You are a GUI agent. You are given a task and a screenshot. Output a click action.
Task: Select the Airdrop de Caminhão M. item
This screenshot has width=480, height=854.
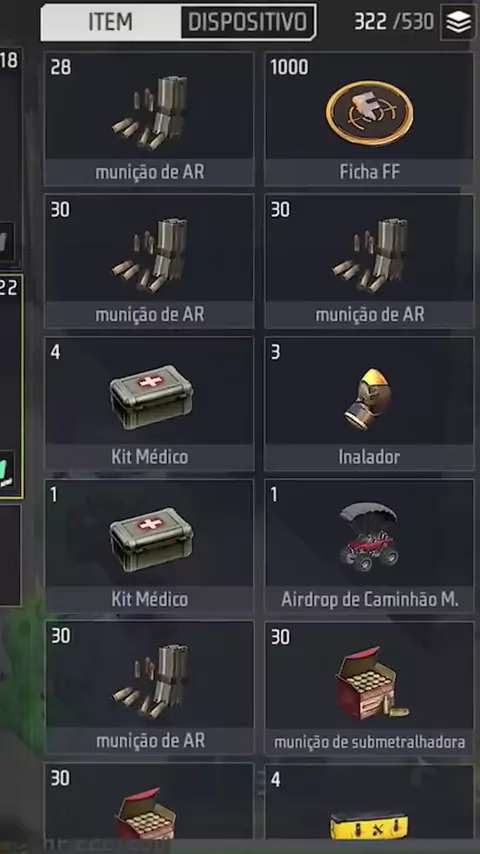point(369,546)
